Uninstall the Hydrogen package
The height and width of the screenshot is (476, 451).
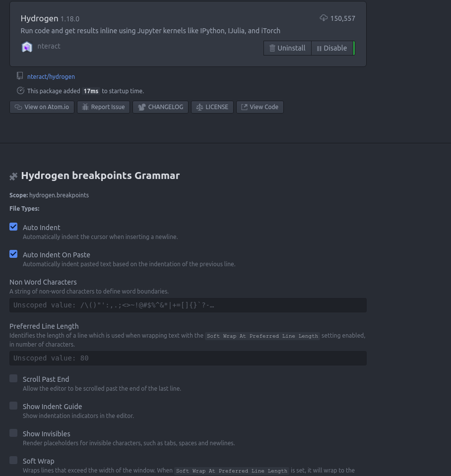287,48
